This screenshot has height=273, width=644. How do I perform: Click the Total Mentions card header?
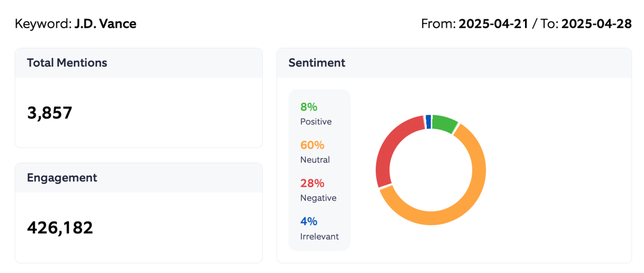67,63
